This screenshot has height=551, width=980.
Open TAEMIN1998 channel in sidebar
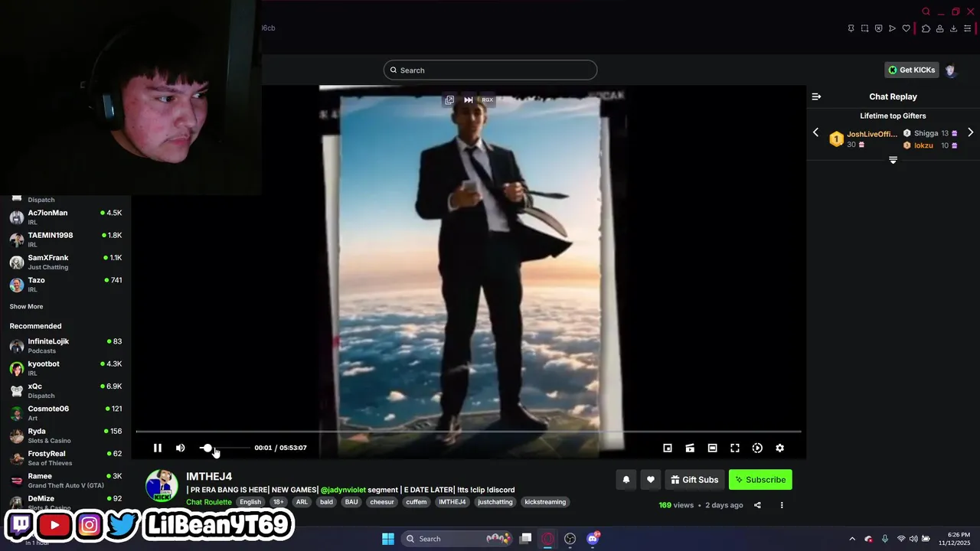coord(66,240)
